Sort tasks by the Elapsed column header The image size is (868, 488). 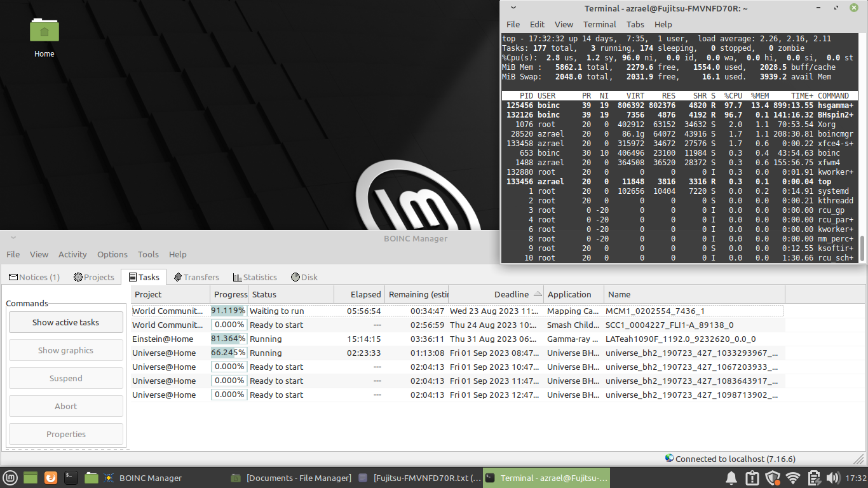click(360, 294)
